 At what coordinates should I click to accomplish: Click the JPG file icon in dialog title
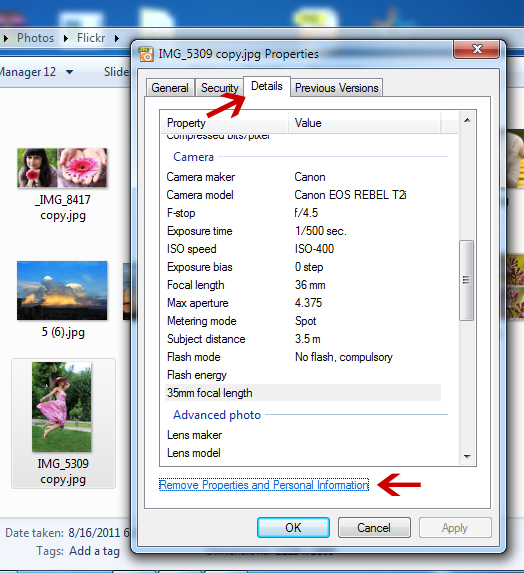tap(146, 54)
